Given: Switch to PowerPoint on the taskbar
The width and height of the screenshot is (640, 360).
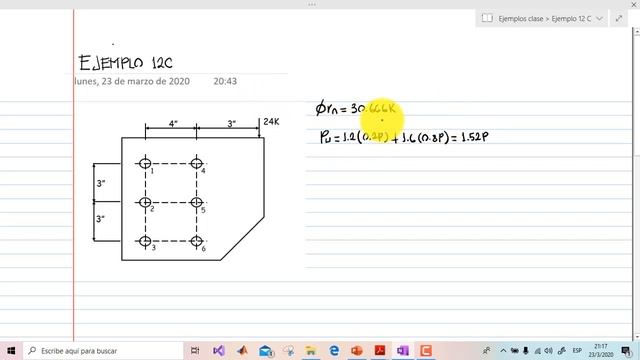Looking at the screenshot, I should 357,351.
